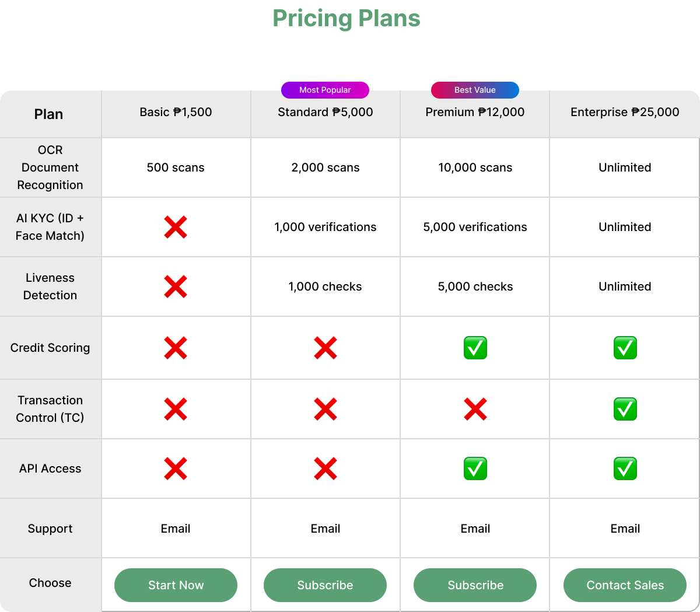The image size is (700, 612).
Task: Click the Best Value gradient badge
Action: click(475, 90)
